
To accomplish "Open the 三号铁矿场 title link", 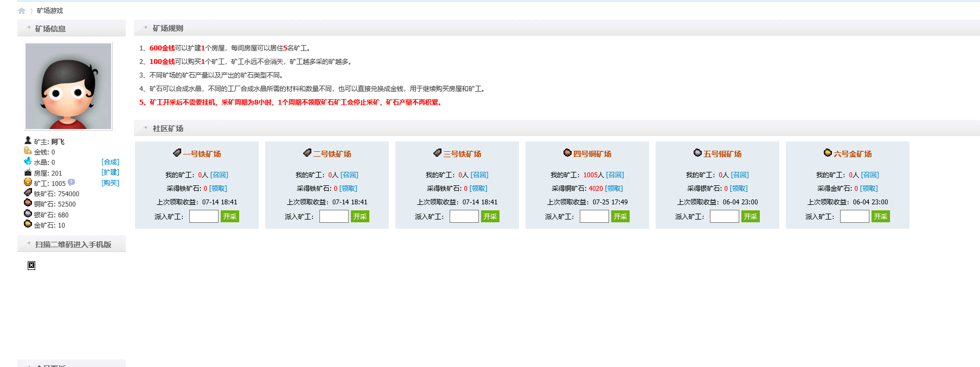I will click(462, 154).
